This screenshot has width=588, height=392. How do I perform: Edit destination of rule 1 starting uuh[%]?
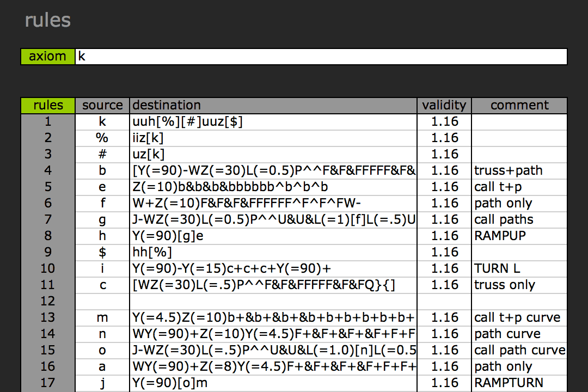click(274, 122)
